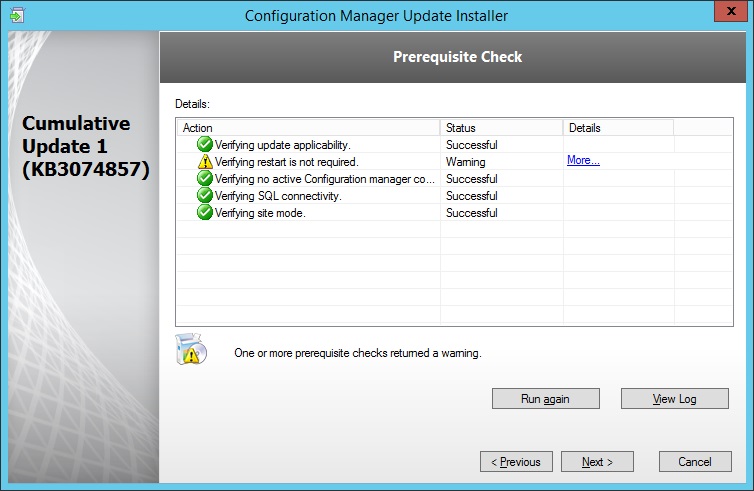Click the Details column header

point(618,128)
